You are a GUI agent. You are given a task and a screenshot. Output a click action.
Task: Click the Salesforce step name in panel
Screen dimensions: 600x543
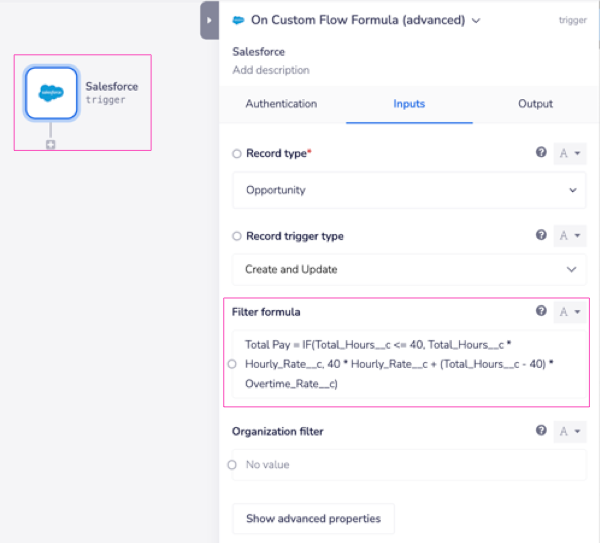(x=258, y=52)
